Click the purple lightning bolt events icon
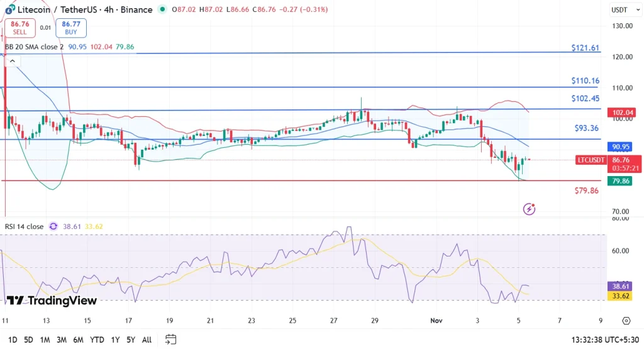 pos(530,209)
